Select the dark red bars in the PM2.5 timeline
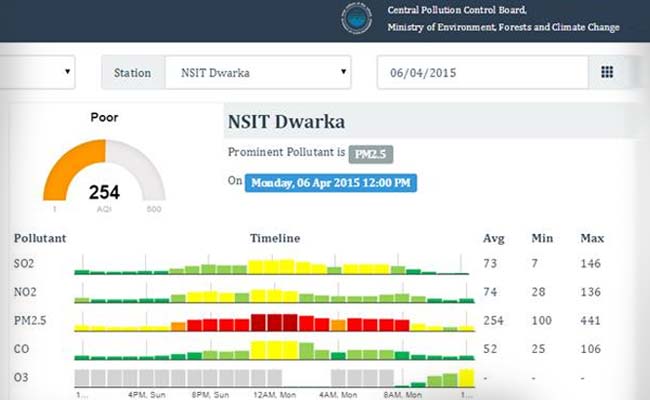This screenshot has height=400, width=650. (x=274, y=323)
